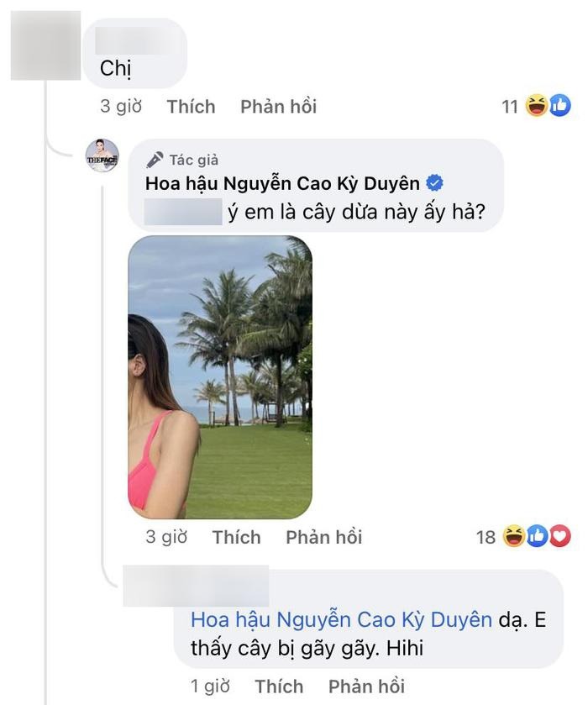Click the reaction count 11
The width and height of the screenshot is (588, 705).
click(510, 107)
